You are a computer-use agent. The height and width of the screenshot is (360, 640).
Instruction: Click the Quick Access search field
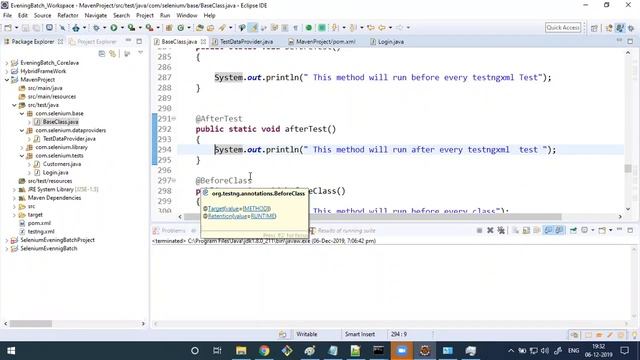point(563,28)
